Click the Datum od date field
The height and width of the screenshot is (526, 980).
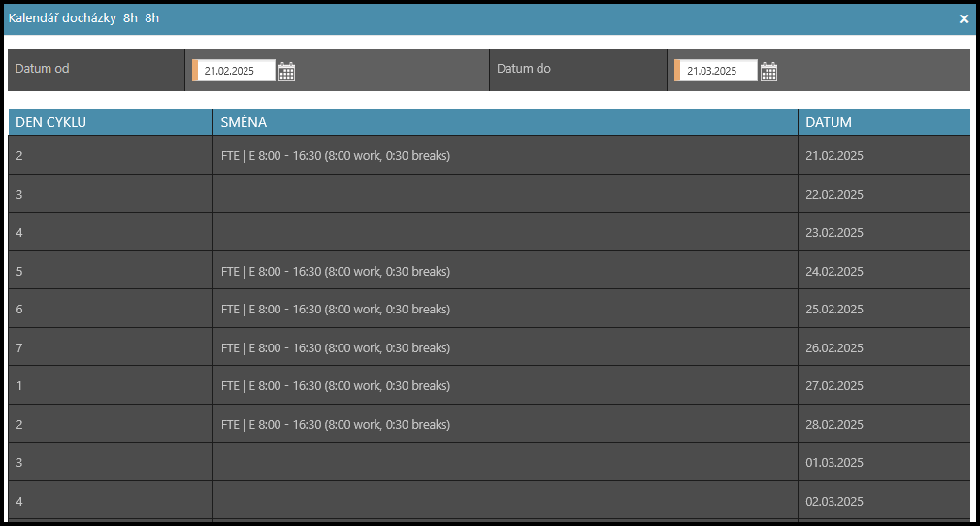(x=236, y=71)
